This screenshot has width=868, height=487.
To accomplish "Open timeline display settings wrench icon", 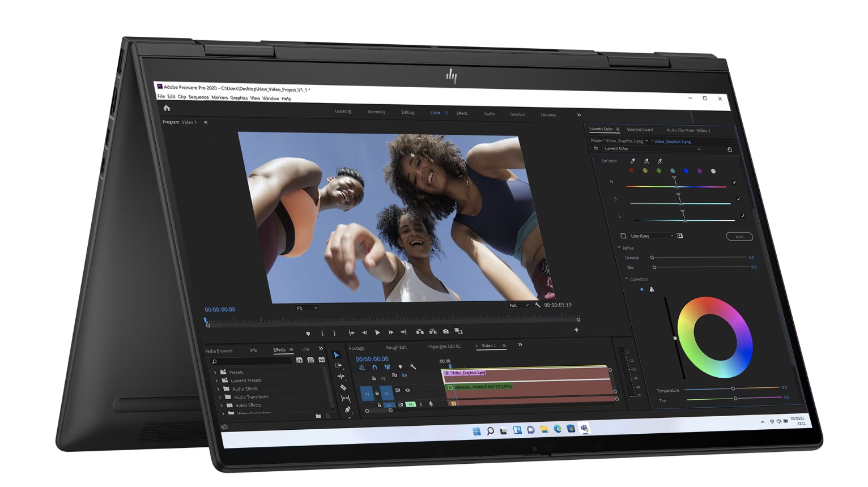I will coord(413,367).
